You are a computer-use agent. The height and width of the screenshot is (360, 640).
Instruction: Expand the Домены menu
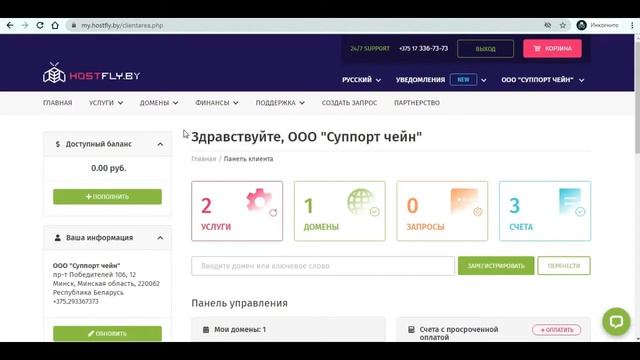pos(159,103)
